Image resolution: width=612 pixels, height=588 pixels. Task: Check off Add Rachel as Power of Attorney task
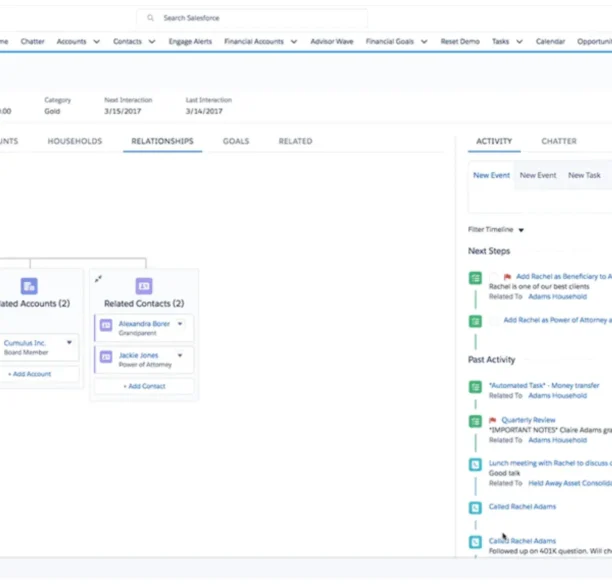click(494, 320)
